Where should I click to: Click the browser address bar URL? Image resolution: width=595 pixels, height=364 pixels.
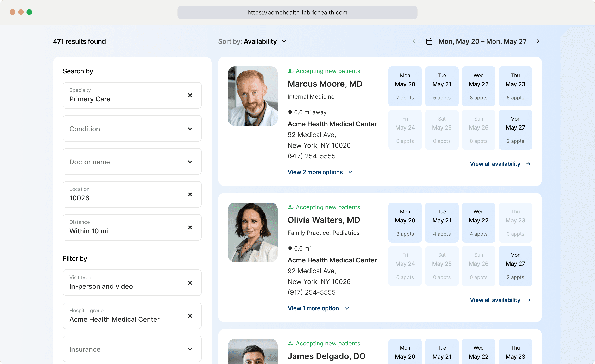(297, 13)
